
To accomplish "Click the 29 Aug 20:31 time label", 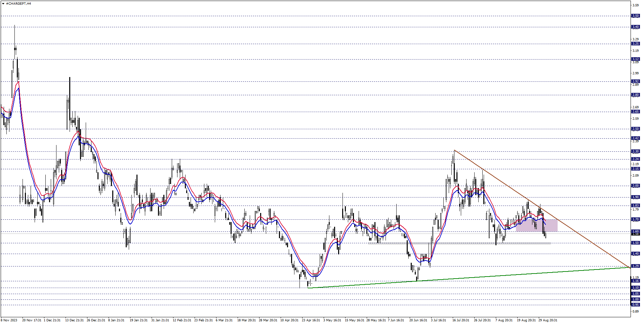I will (548, 320).
